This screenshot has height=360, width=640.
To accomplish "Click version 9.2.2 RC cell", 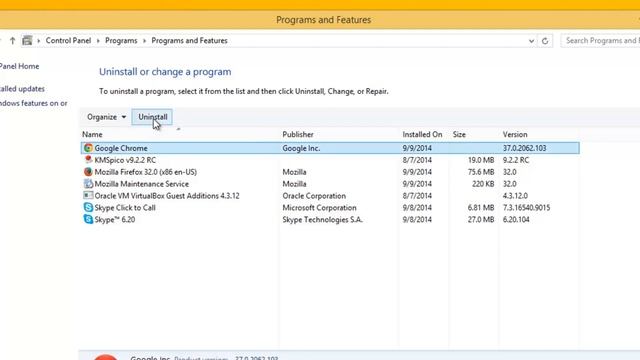I will click(x=516, y=160).
